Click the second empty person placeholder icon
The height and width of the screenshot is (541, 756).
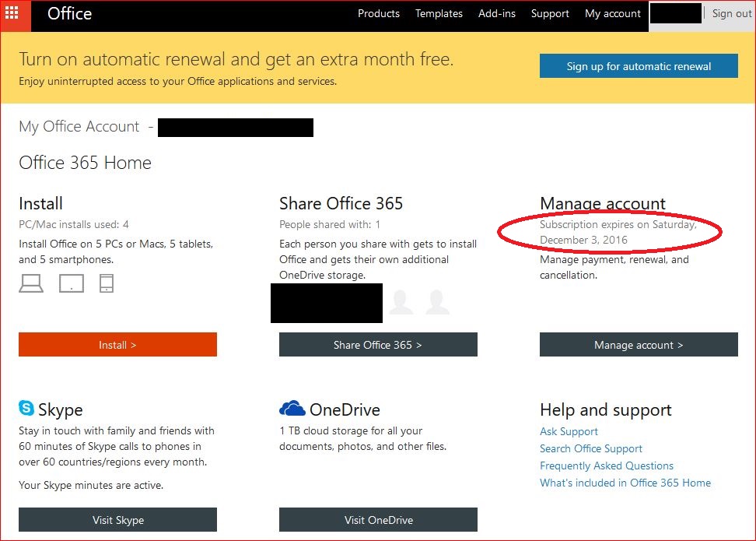point(437,303)
